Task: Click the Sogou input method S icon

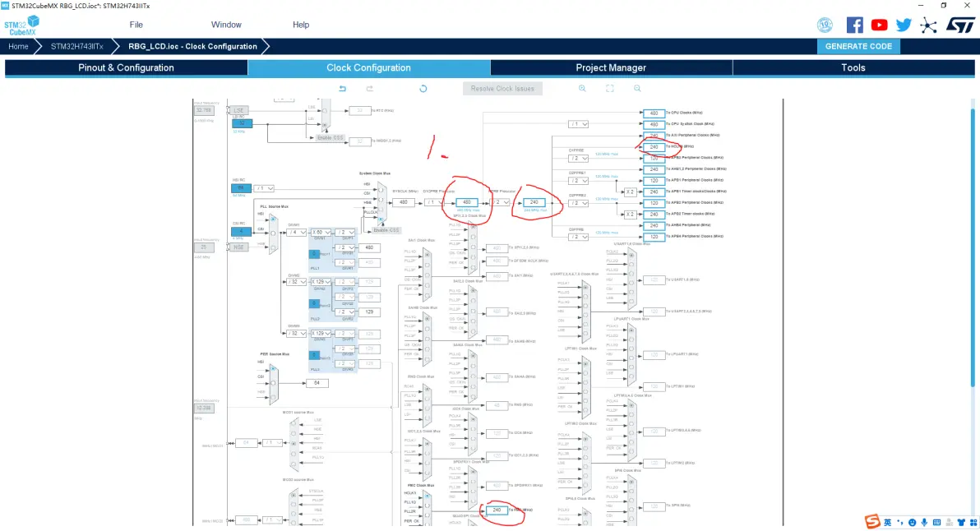Action: tap(872, 521)
